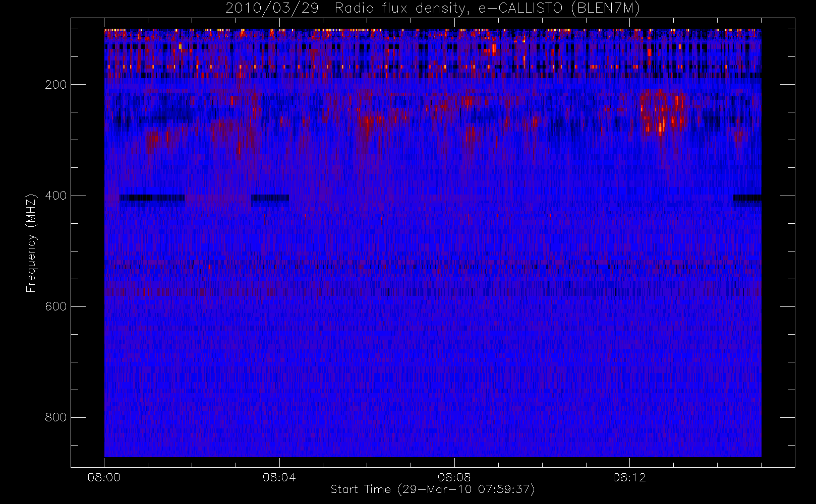Screen dimensions: 816x504
Task: Click the 400 frequency tick label
Action: (55, 196)
